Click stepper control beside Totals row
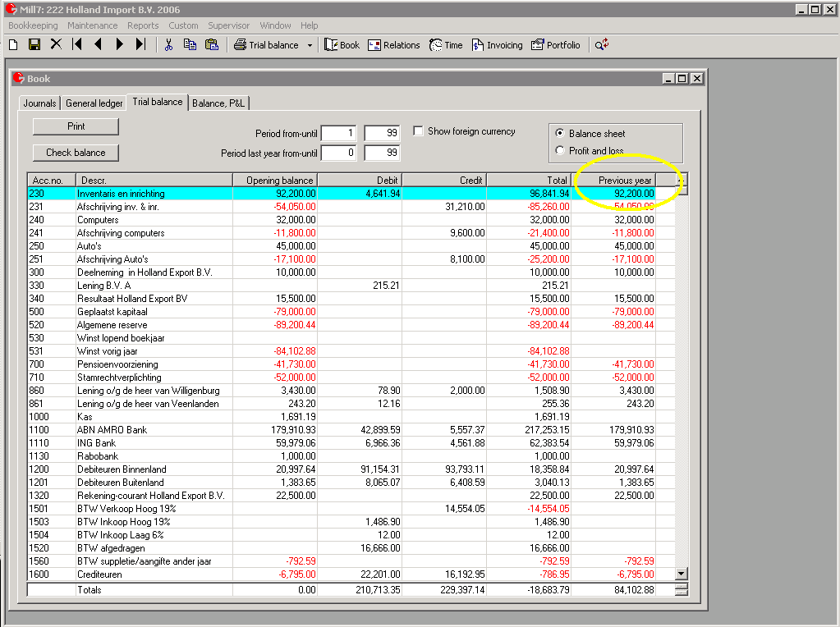 tap(682, 589)
